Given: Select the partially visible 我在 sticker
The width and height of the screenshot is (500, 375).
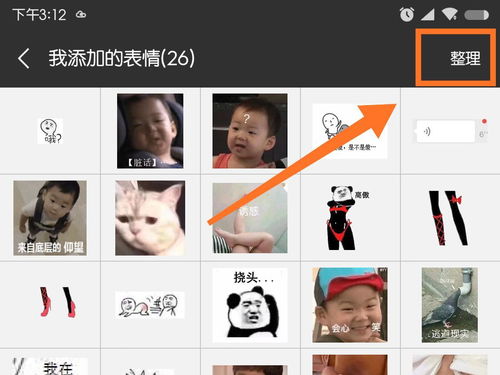Looking at the screenshot, I should coord(50,366).
